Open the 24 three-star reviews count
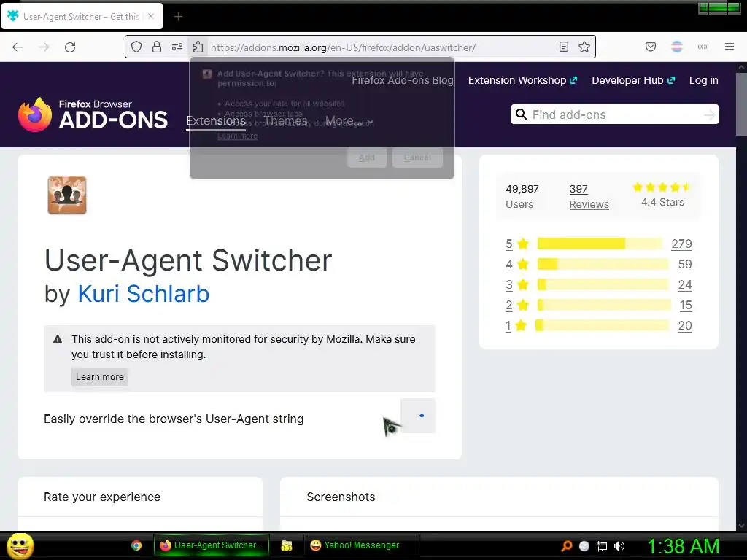Screen dimensions: 747x560 point(684,285)
